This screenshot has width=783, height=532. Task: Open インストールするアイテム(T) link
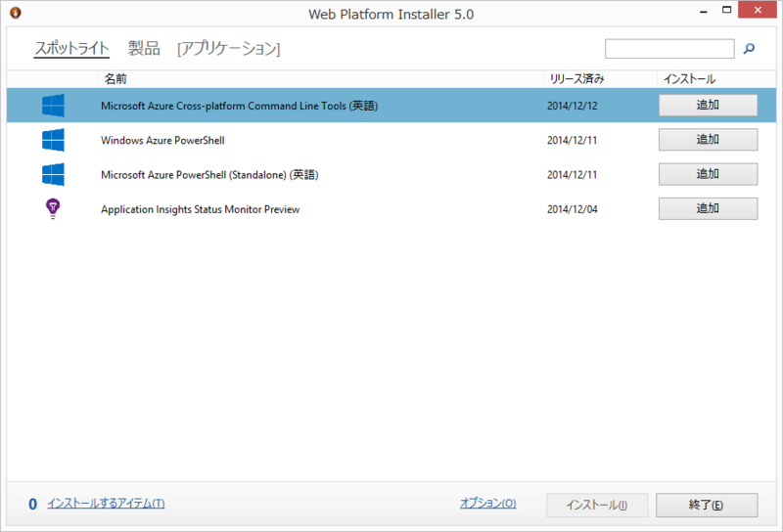coord(106,504)
